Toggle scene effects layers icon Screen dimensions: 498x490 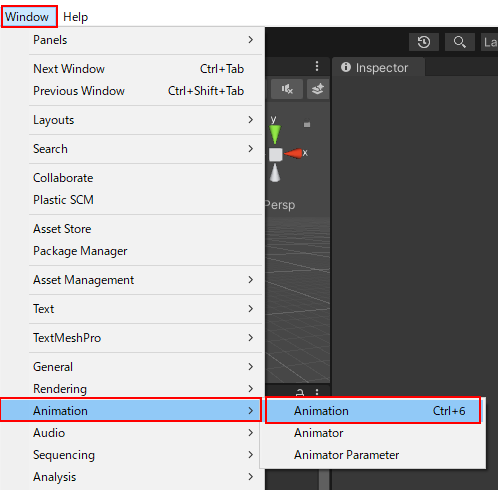click(x=318, y=89)
